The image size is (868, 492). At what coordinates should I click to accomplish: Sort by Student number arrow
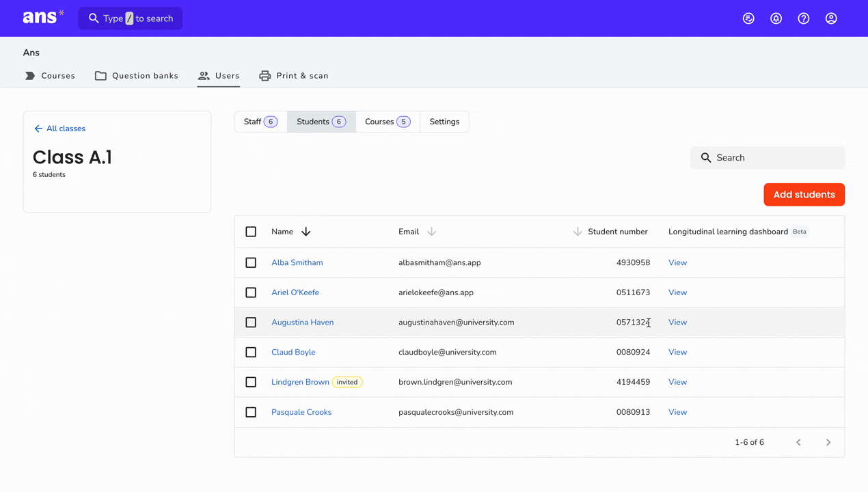pyautogui.click(x=578, y=232)
